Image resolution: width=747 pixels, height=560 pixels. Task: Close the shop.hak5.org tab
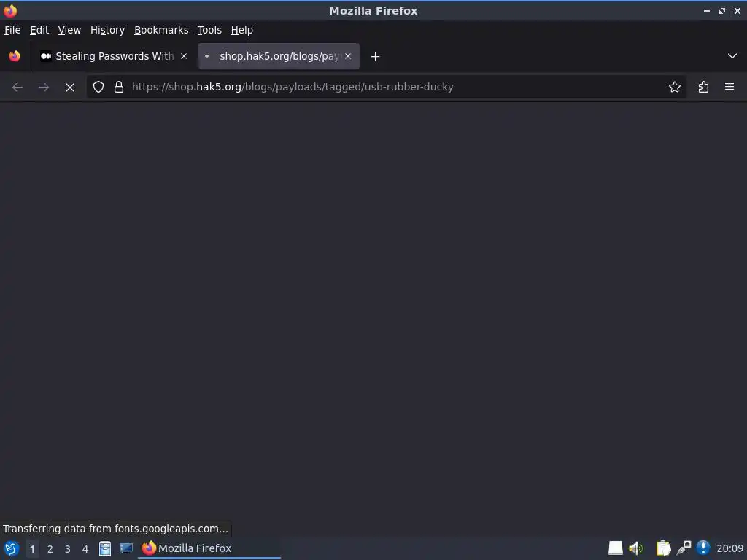click(348, 56)
